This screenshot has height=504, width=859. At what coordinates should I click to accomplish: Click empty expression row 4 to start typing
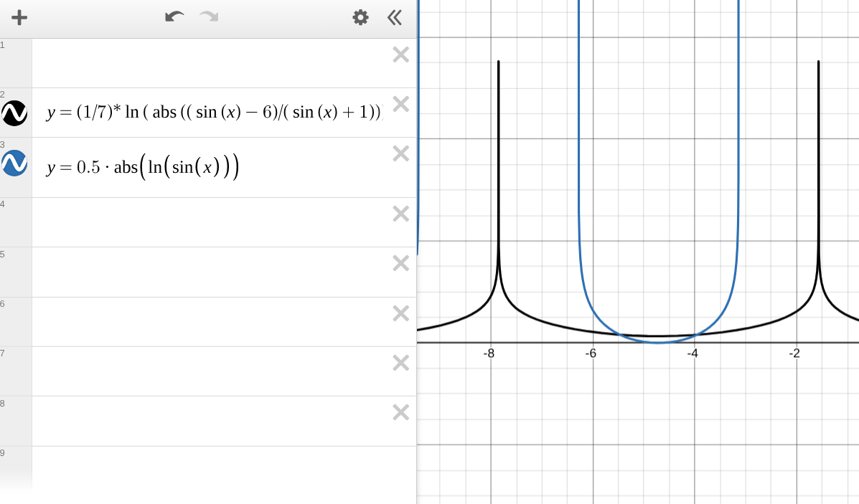coord(215,221)
